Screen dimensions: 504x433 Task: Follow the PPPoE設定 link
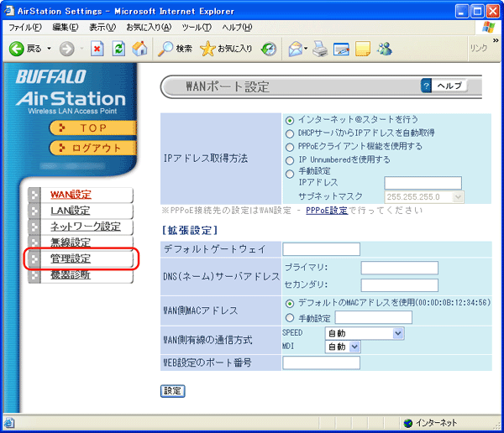pyautogui.click(x=326, y=211)
